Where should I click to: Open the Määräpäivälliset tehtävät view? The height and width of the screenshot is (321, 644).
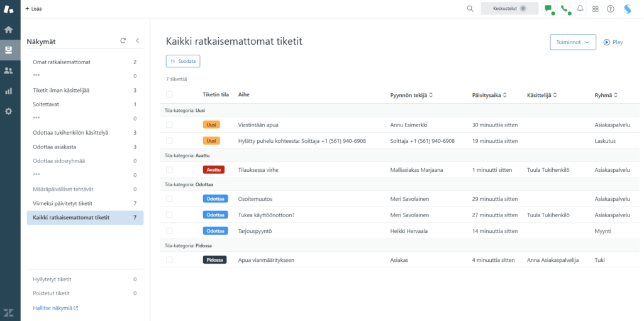point(85,189)
